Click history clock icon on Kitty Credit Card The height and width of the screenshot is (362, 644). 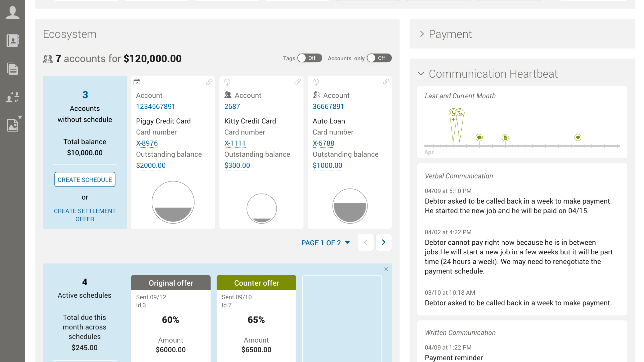click(227, 82)
